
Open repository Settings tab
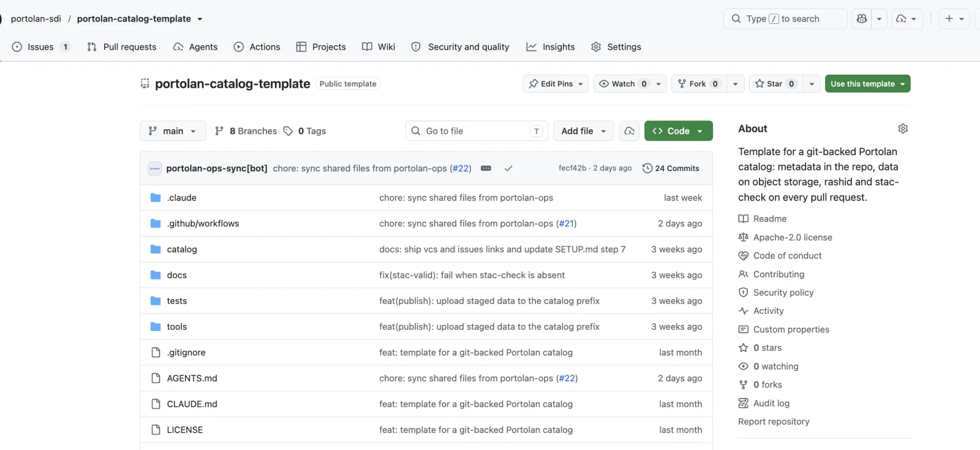(x=616, y=47)
